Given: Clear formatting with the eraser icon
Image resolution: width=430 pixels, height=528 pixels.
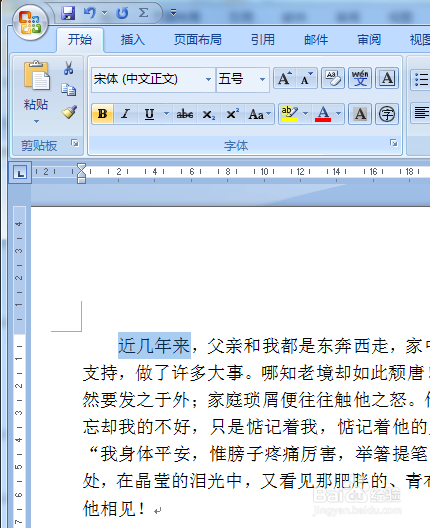Looking at the screenshot, I should pyautogui.click(x=333, y=79).
